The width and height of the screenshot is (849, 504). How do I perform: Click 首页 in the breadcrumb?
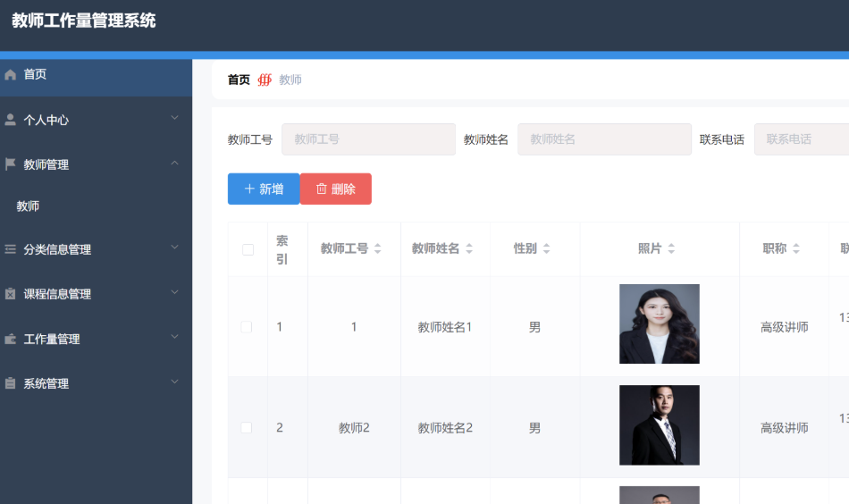[x=239, y=80]
